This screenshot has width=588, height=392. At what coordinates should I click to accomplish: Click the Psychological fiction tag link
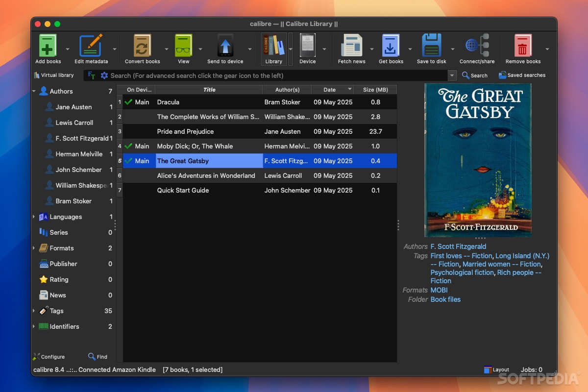[463, 272]
